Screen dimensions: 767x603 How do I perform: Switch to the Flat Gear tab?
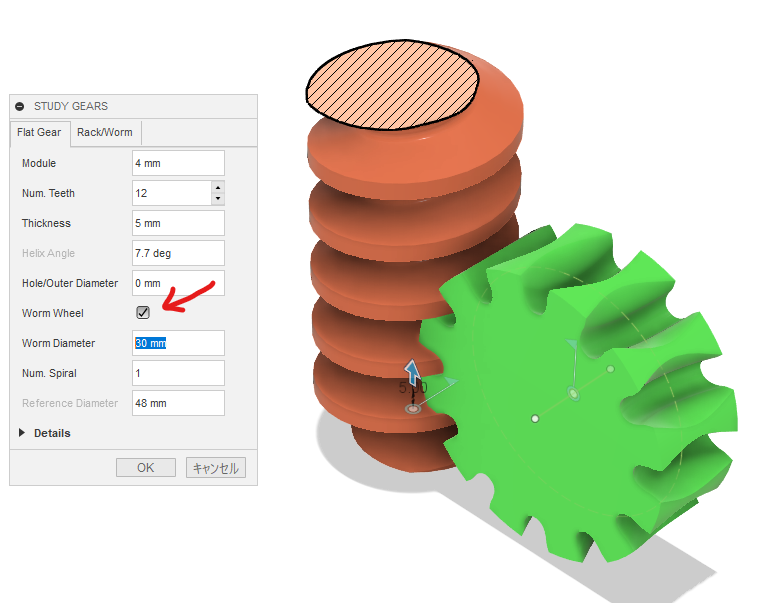point(39,132)
